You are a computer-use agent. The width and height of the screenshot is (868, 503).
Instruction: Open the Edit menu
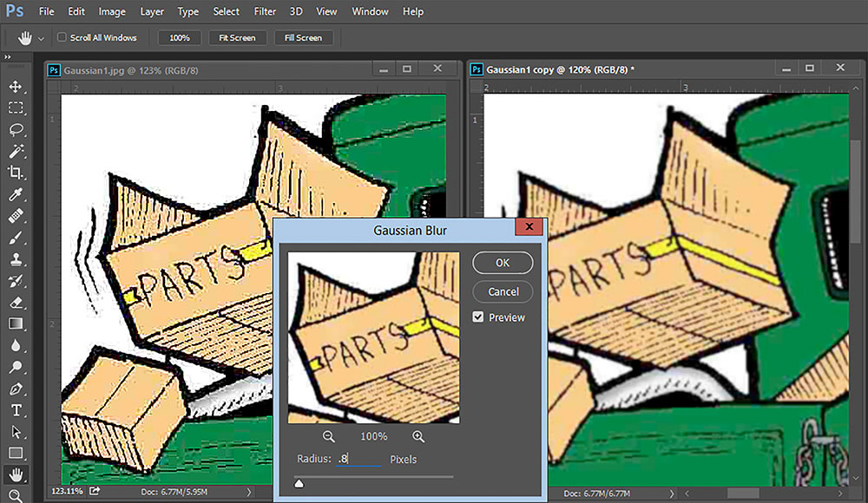[x=76, y=11]
